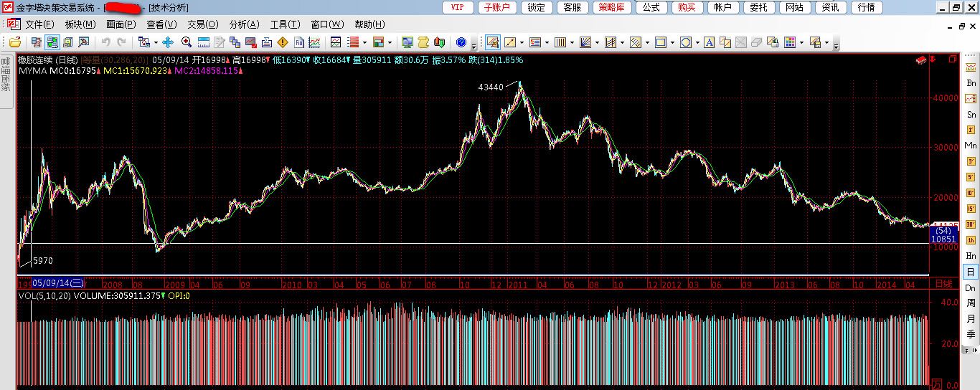Activate the zoom magnifier tool
Screen dimensions: 980x390
coord(187,43)
